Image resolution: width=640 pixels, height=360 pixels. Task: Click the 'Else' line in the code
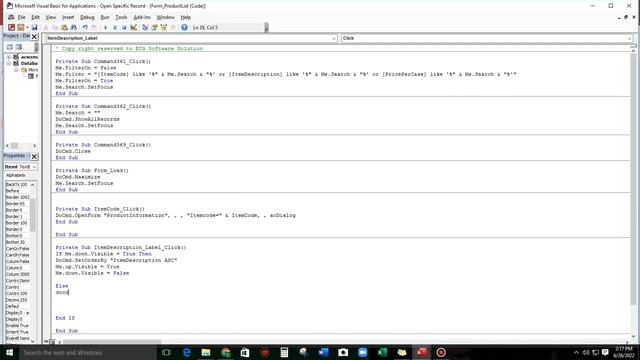point(62,286)
